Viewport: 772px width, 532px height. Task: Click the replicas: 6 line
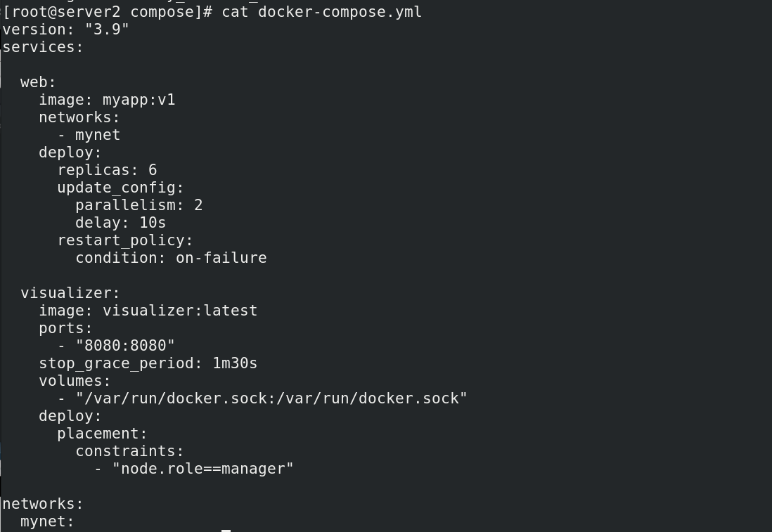[x=107, y=170]
